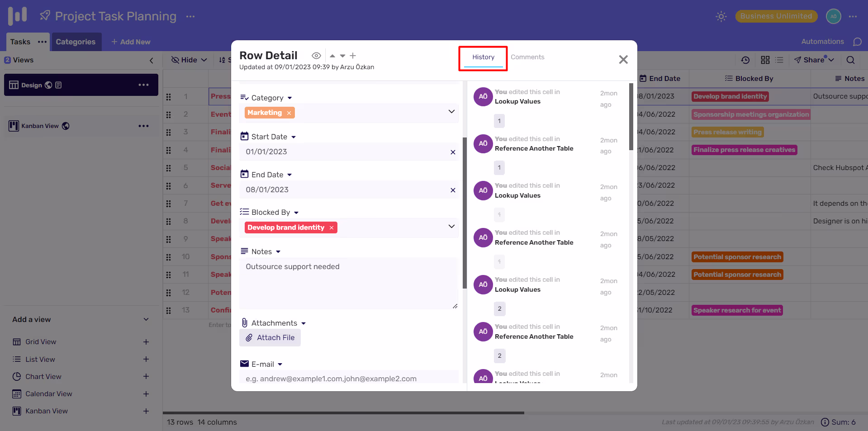Go to previous row with up arrow

tap(332, 56)
